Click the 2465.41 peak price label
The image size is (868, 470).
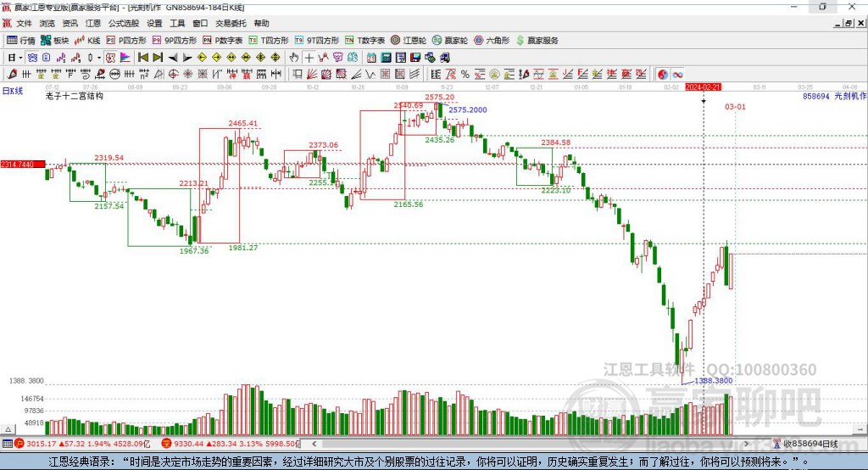(x=242, y=124)
